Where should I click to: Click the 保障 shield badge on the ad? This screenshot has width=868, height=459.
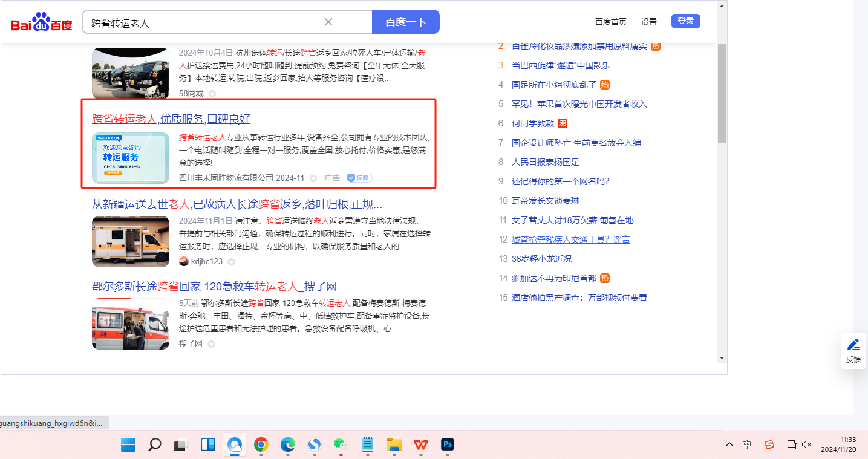tap(359, 178)
